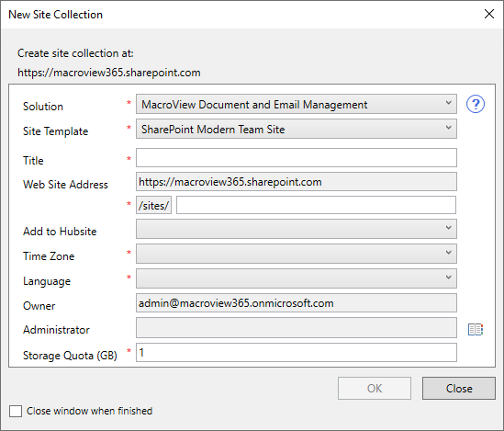Click the Owner email field
This screenshot has width=504, height=431.
pyautogui.click(x=296, y=302)
